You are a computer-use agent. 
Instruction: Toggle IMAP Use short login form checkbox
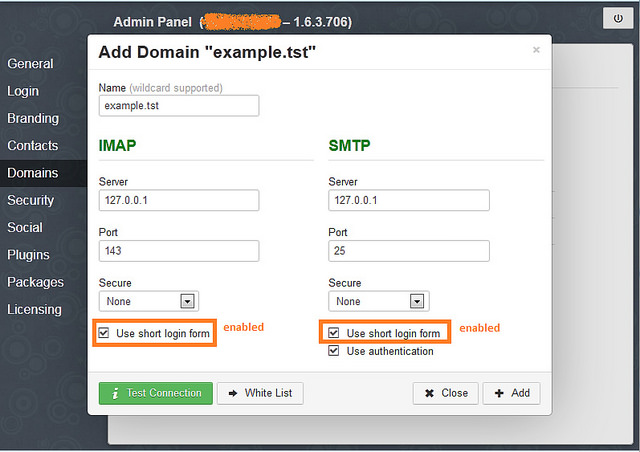[x=105, y=333]
